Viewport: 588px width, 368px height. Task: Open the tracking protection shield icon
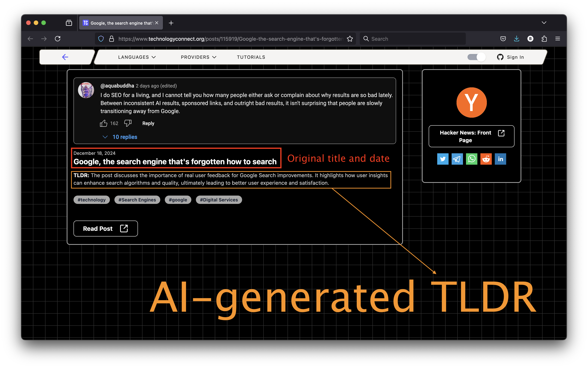pyautogui.click(x=101, y=39)
